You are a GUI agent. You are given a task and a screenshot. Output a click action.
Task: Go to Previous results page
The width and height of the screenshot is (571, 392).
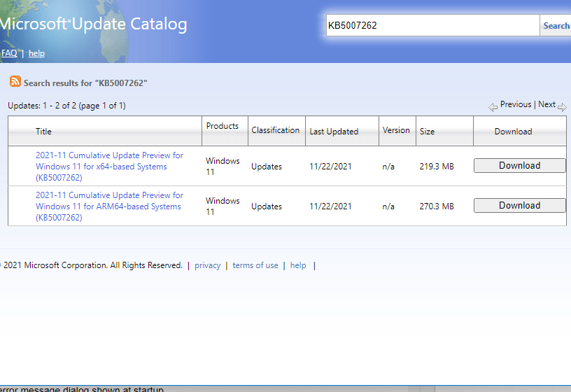click(x=515, y=104)
